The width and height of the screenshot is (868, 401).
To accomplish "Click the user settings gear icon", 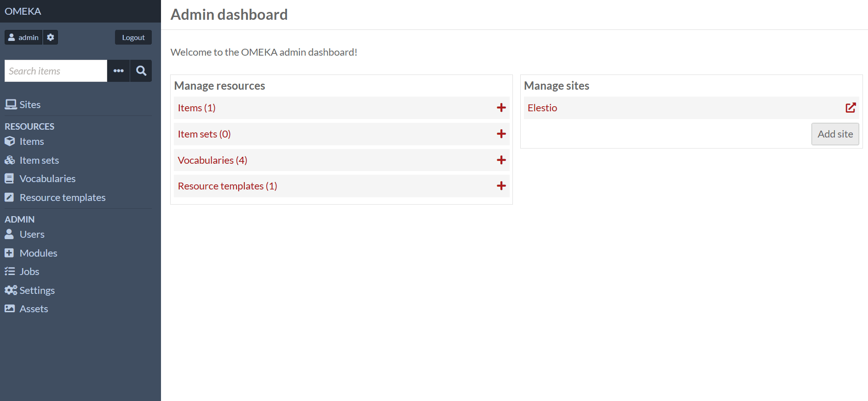I will click(51, 37).
